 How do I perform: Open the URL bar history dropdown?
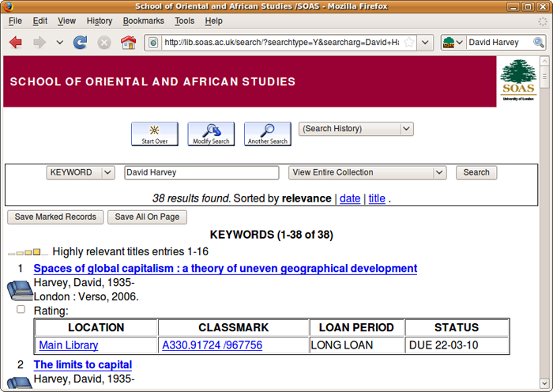pos(425,43)
